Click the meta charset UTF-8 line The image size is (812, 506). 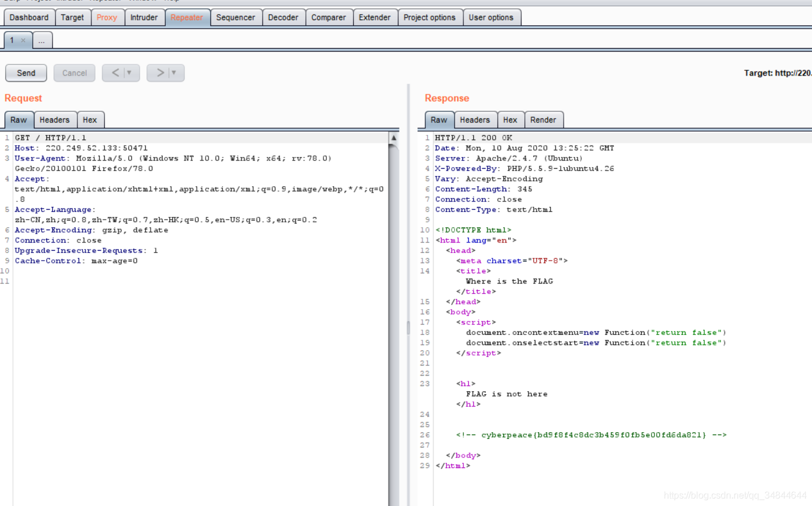[x=512, y=261]
